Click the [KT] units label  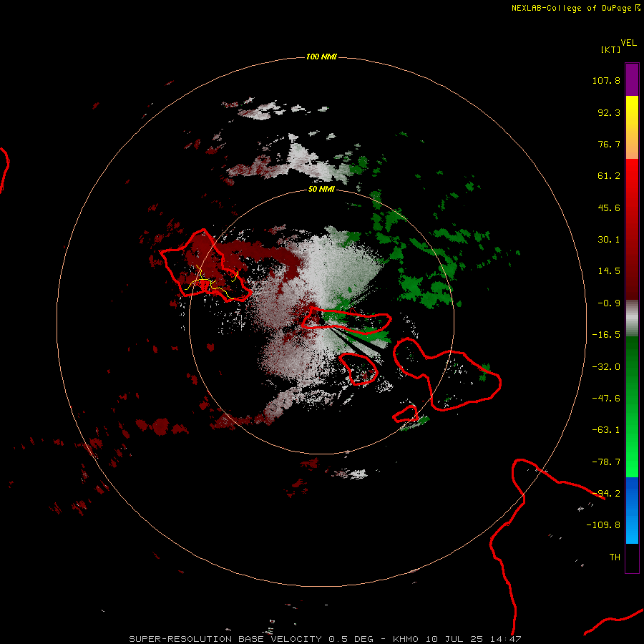coord(610,49)
